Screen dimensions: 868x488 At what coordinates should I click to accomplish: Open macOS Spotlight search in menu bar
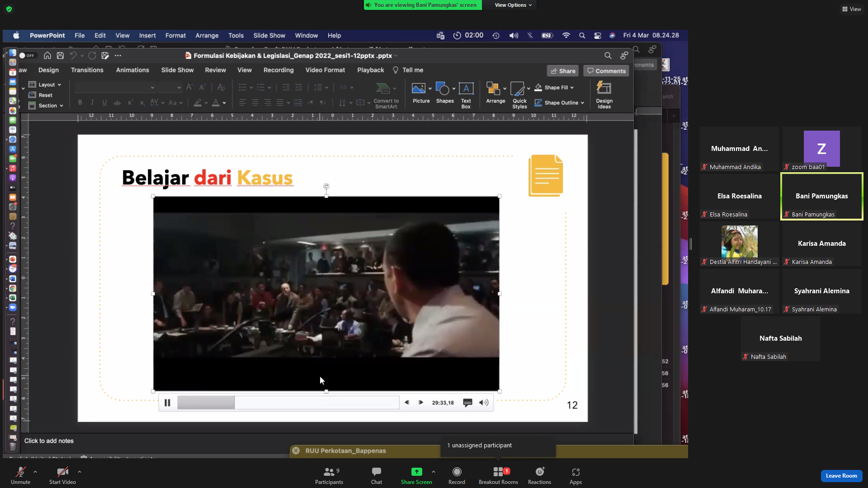[582, 35]
